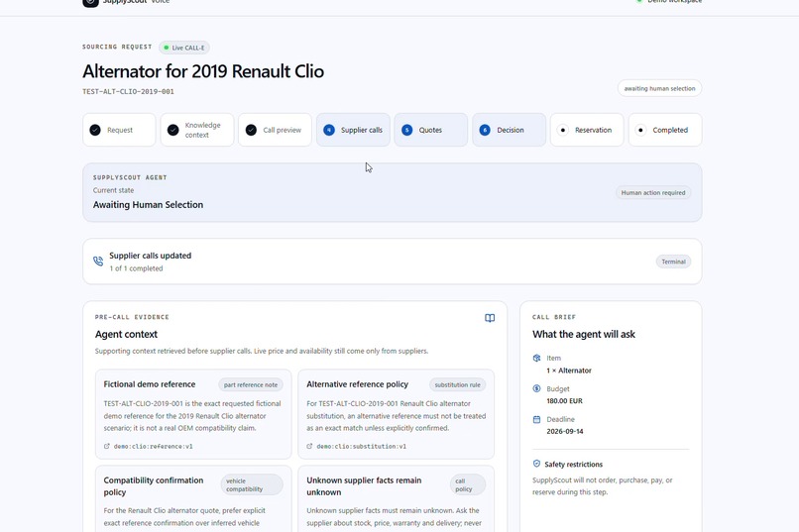Open the Fictional demo reference card
The width and height of the screenshot is (799, 532).
tap(193, 414)
